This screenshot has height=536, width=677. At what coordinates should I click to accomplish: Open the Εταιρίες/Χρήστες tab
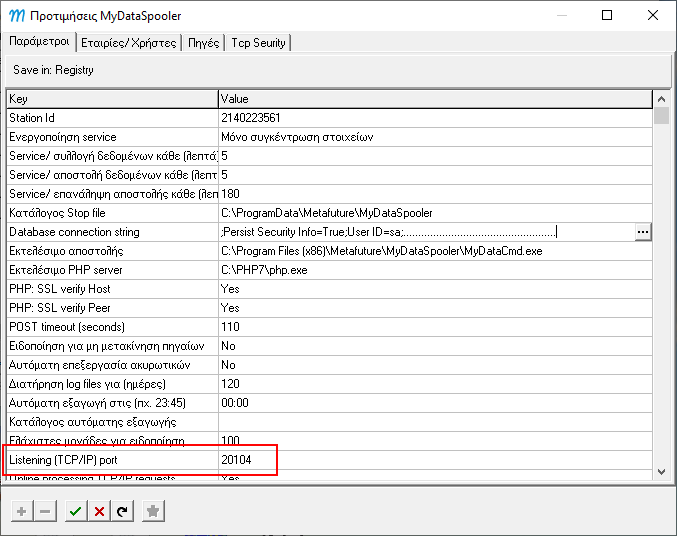(129, 43)
